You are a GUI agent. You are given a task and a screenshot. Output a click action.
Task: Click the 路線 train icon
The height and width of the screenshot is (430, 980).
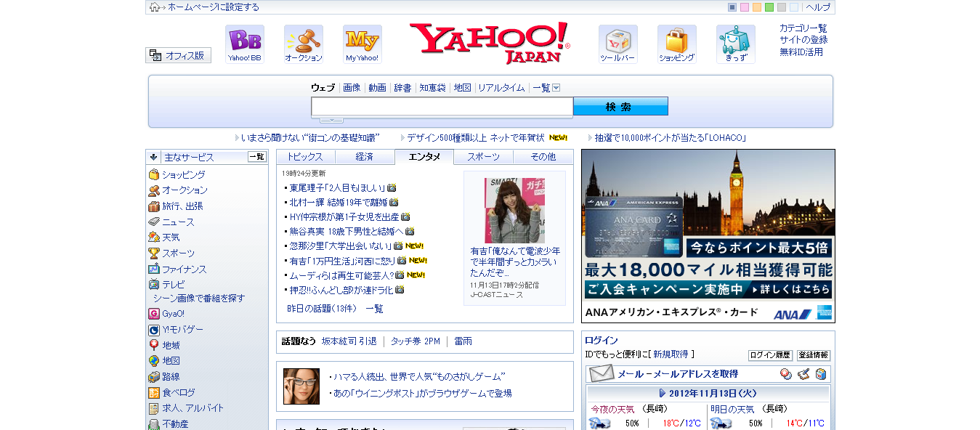(x=154, y=377)
